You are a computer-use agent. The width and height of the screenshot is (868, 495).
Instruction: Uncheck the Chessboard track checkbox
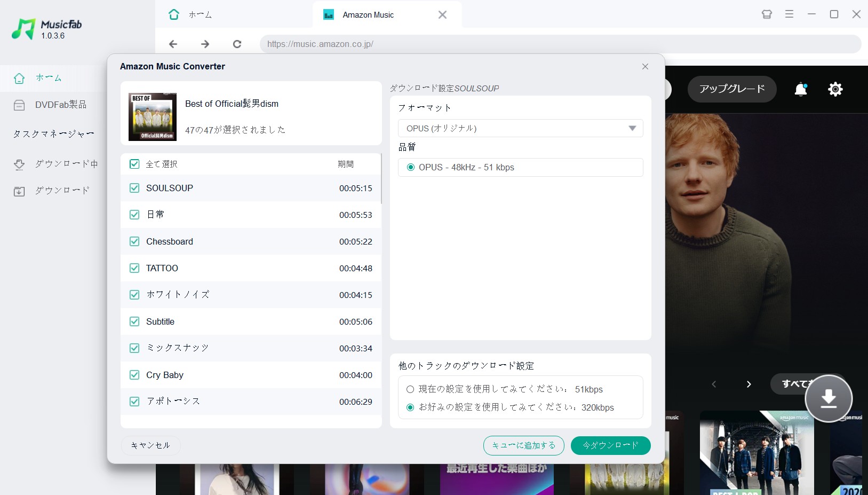point(134,241)
